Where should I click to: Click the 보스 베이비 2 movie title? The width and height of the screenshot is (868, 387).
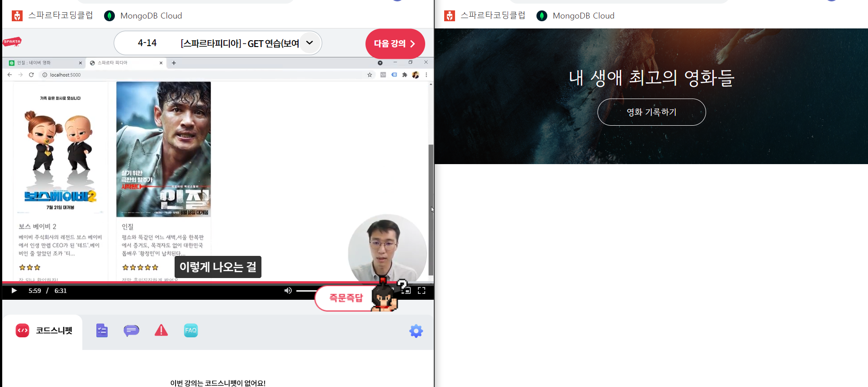38,227
